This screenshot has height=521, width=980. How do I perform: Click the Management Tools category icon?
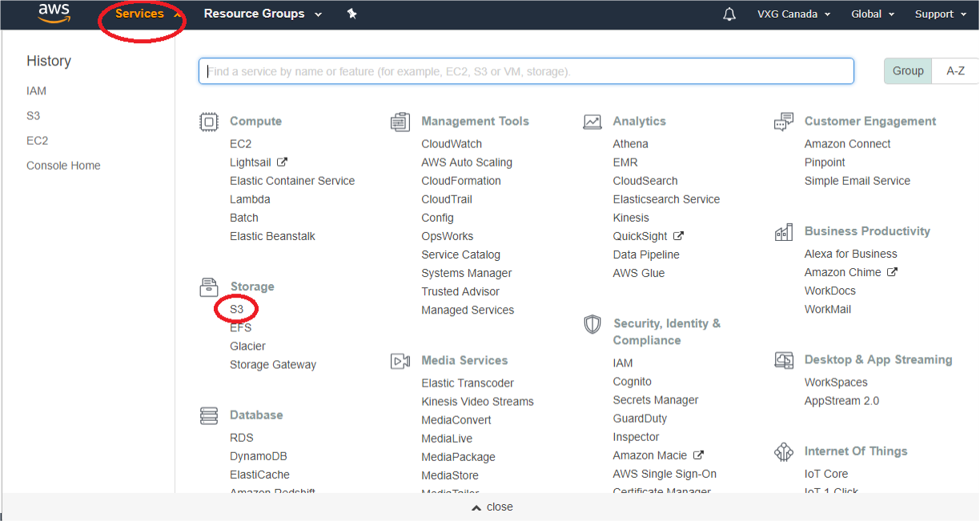click(400, 122)
